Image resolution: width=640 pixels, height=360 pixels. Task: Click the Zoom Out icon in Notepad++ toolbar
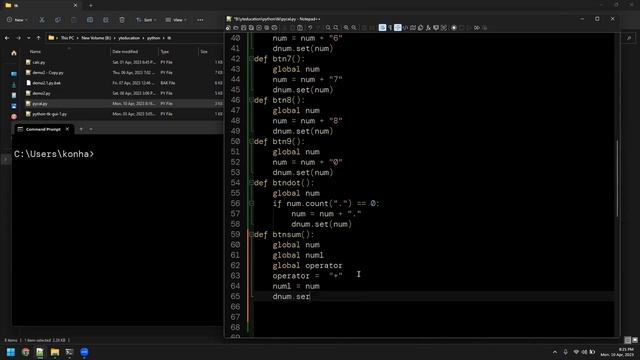coord(354,28)
